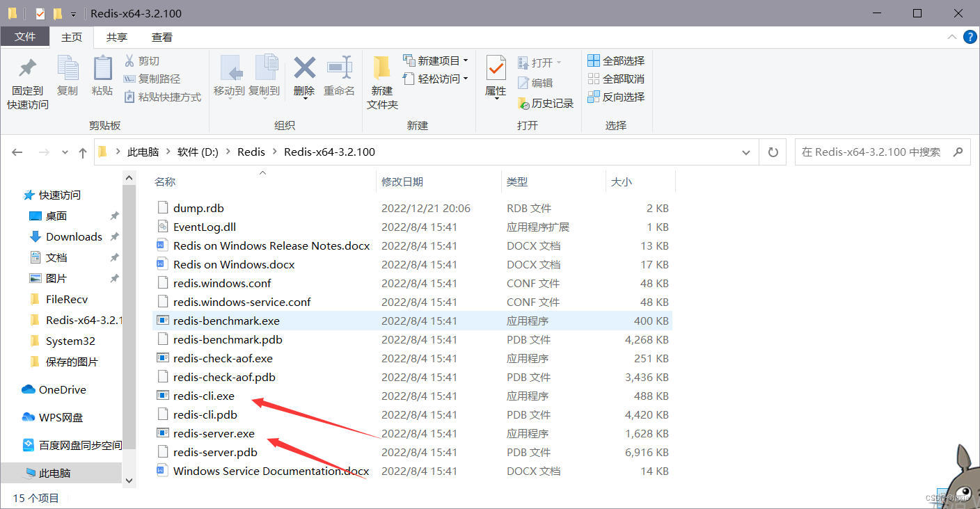Click the Move to icon
The width and height of the screenshot is (980, 509).
[230, 68]
